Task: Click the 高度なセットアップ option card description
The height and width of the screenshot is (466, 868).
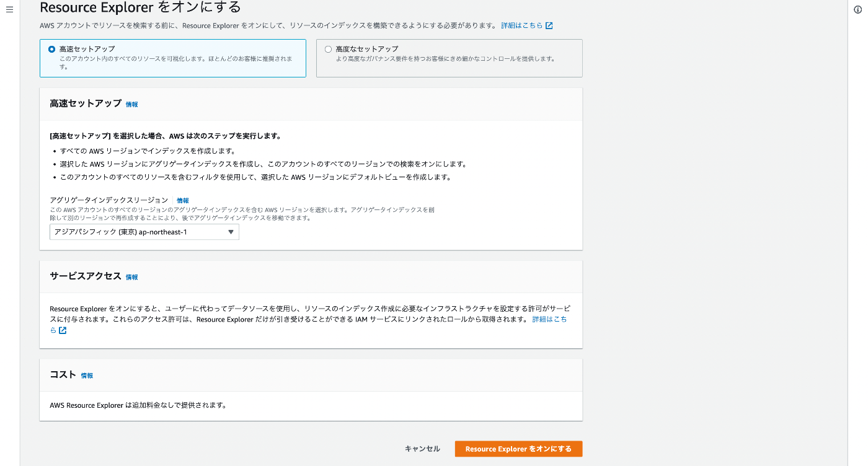Action: [x=445, y=59]
